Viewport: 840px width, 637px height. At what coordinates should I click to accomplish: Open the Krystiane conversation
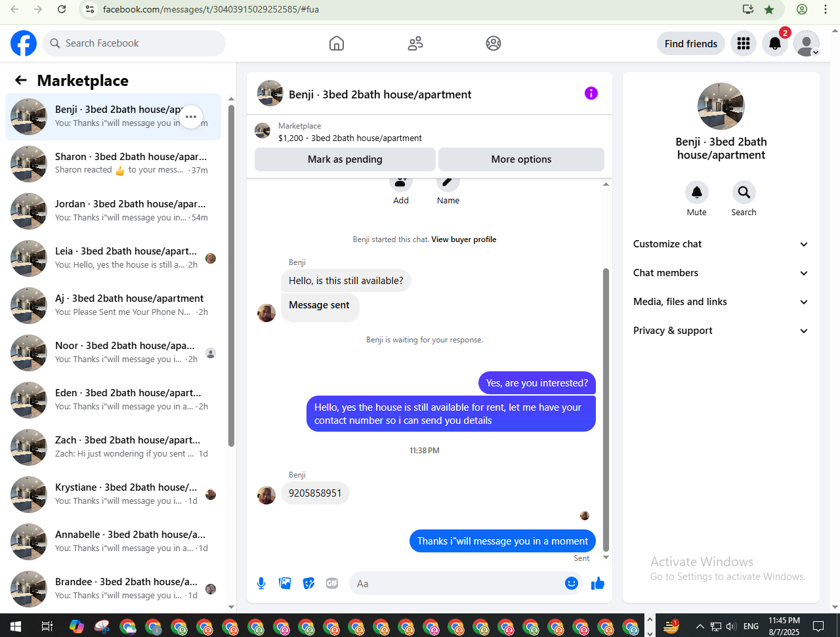point(114,495)
